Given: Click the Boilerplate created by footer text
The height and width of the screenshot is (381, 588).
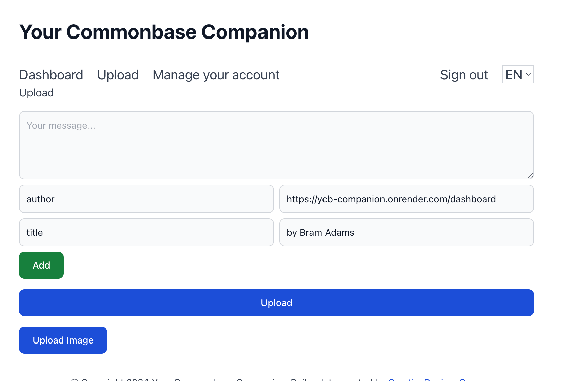Looking at the screenshot, I should [338, 380].
